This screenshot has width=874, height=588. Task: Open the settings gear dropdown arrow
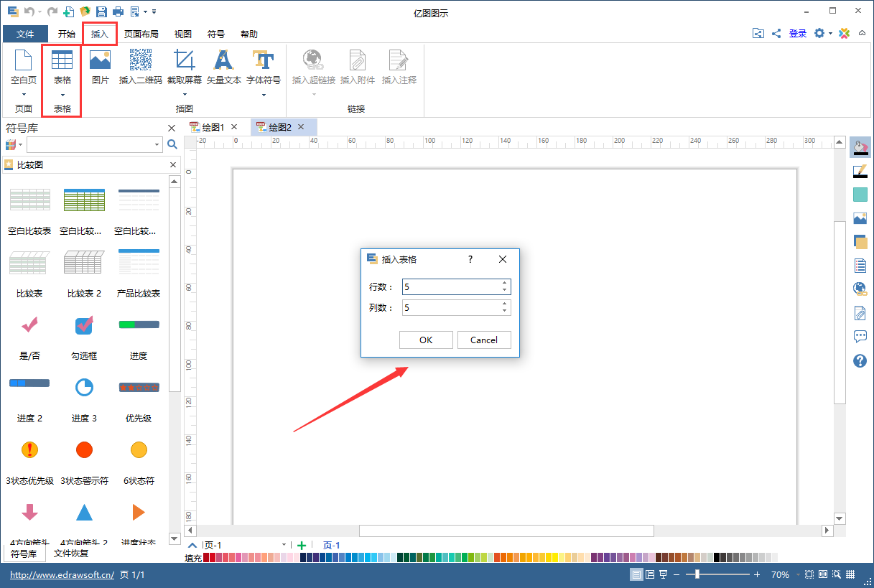click(x=830, y=34)
